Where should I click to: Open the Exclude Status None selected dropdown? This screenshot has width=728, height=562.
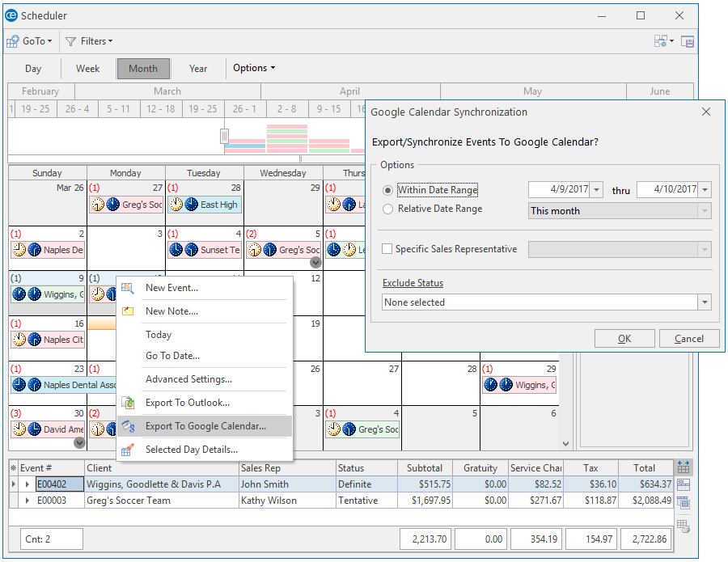click(705, 302)
